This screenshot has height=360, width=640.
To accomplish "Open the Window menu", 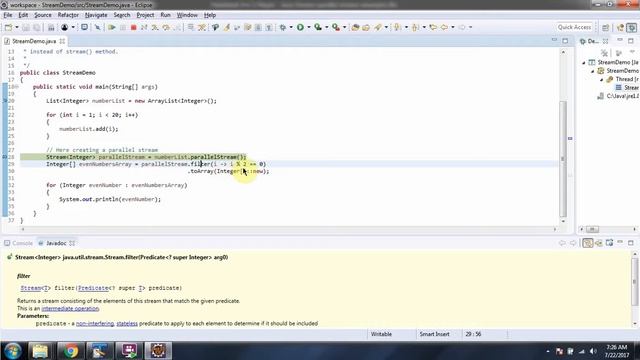I will tap(187, 15).
